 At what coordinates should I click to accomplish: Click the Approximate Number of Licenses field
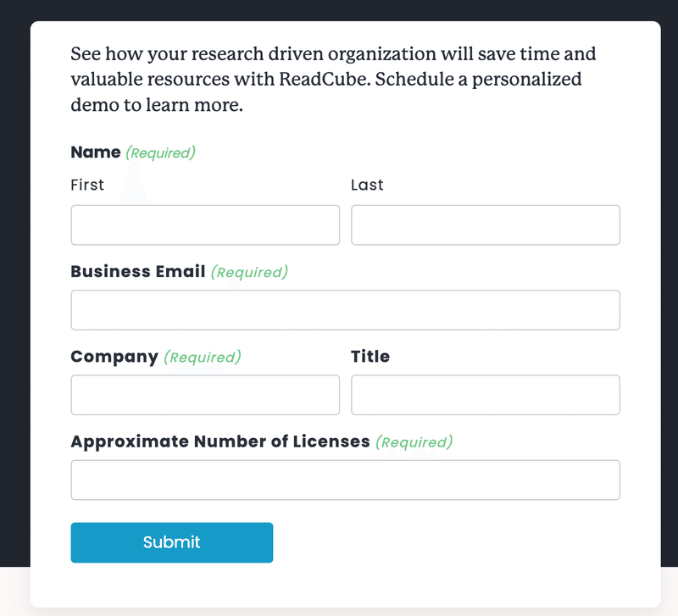[345, 480]
